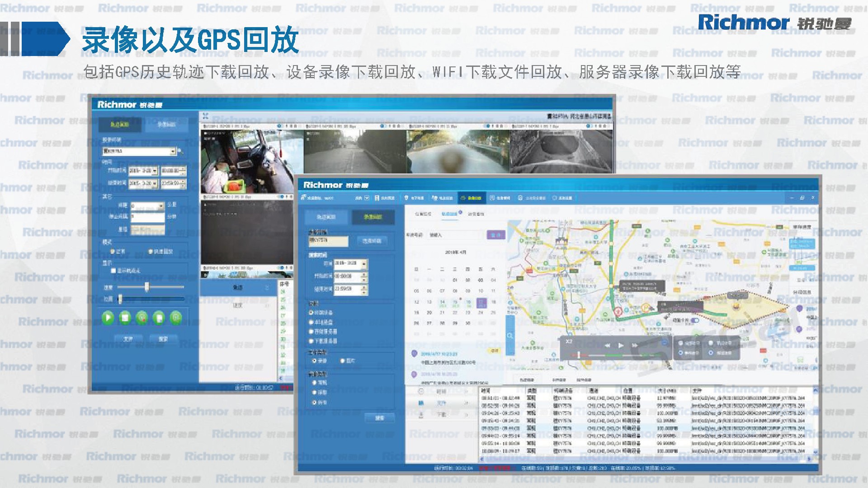
Task: Click plate number input field above calendar
Action: point(455,235)
